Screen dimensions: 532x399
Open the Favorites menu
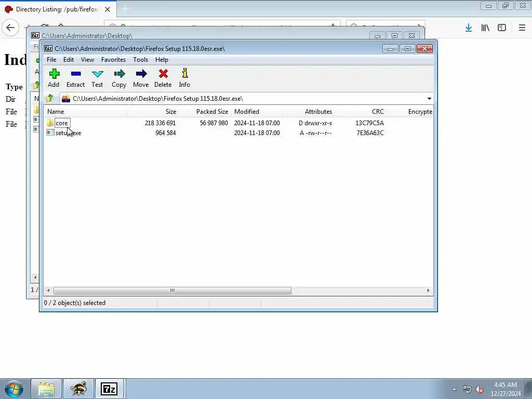pyautogui.click(x=114, y=60)
